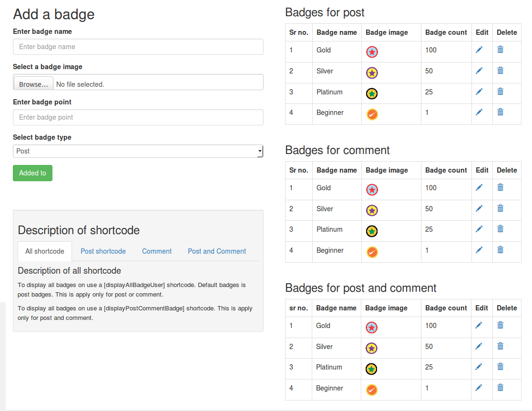Open the Select badge type dropdown
Viewport: 532px width, 411px height.
point(138,151)
